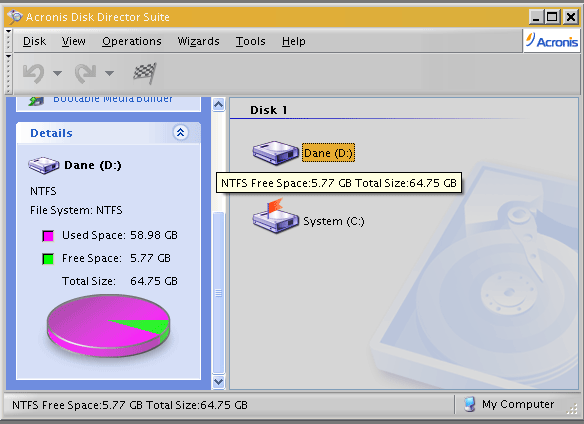584x424 pixels.
Task: Select the System (C:) drive icon
Action: point(276,216)
